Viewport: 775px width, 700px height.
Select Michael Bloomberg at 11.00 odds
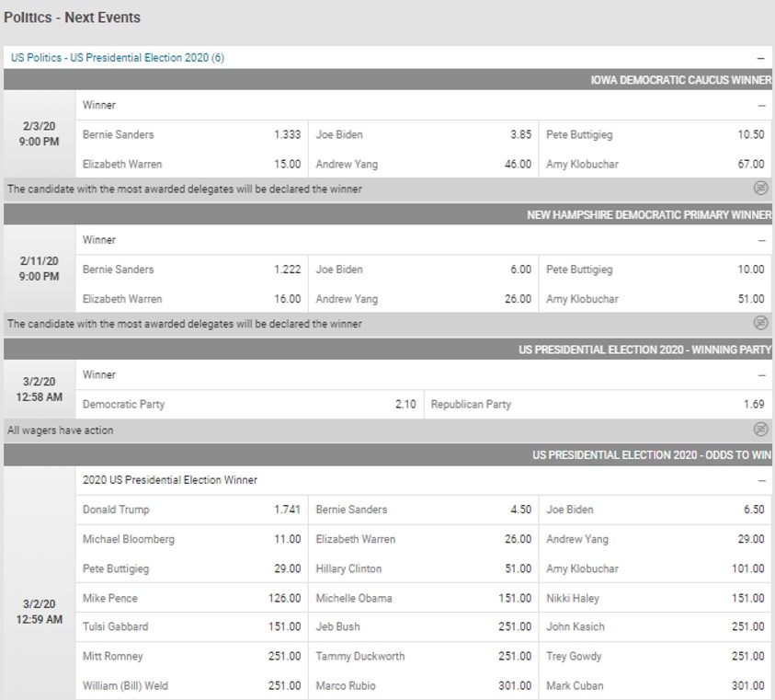click(x=192, y=539)
